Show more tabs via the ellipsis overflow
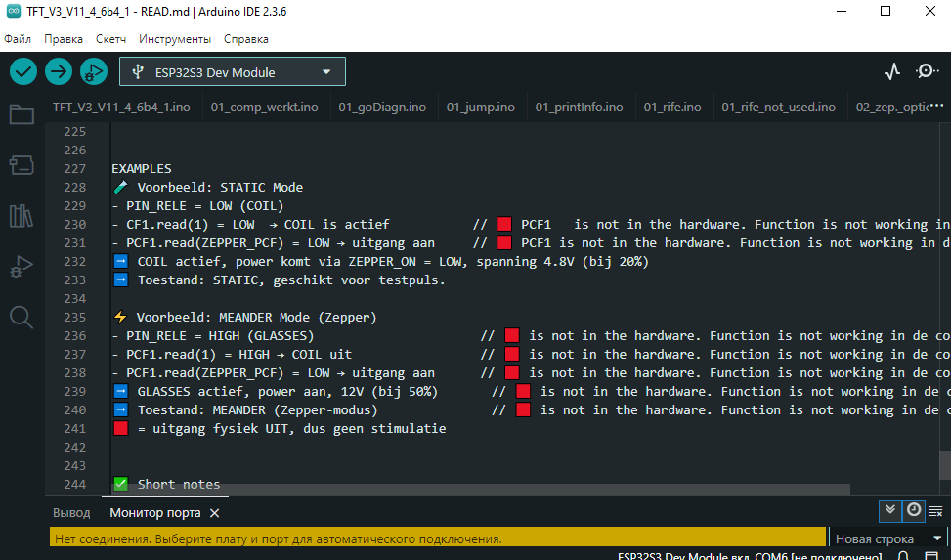 (x=935, y=107)
